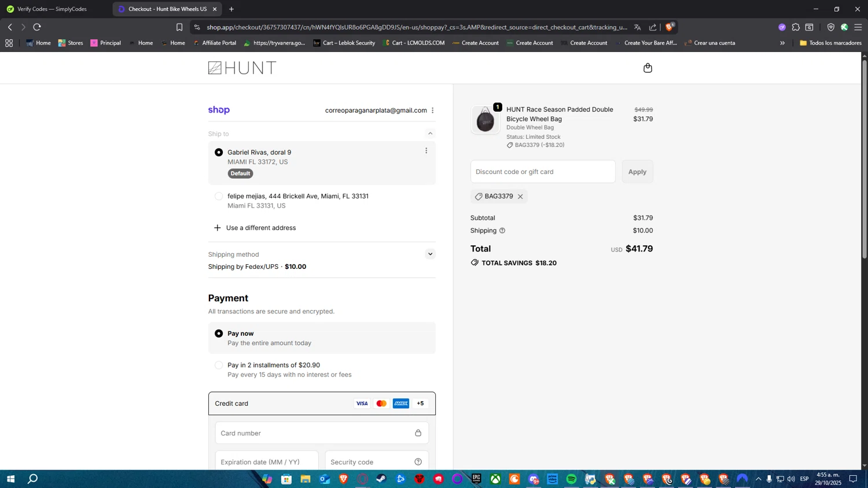868x488 pixels.
Task: Show shipping info tooltip icon
Action: 502,231
